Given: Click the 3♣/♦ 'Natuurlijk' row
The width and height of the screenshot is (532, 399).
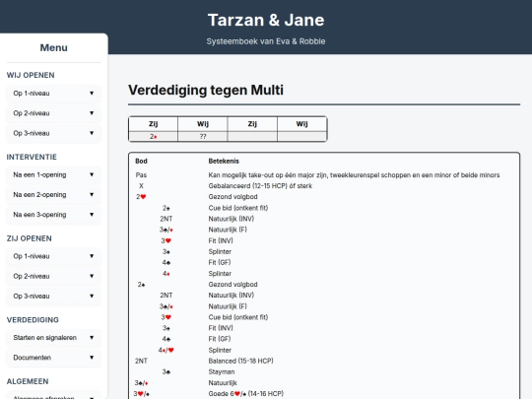Looking at the screenshot, I should [x=324, y=383].
